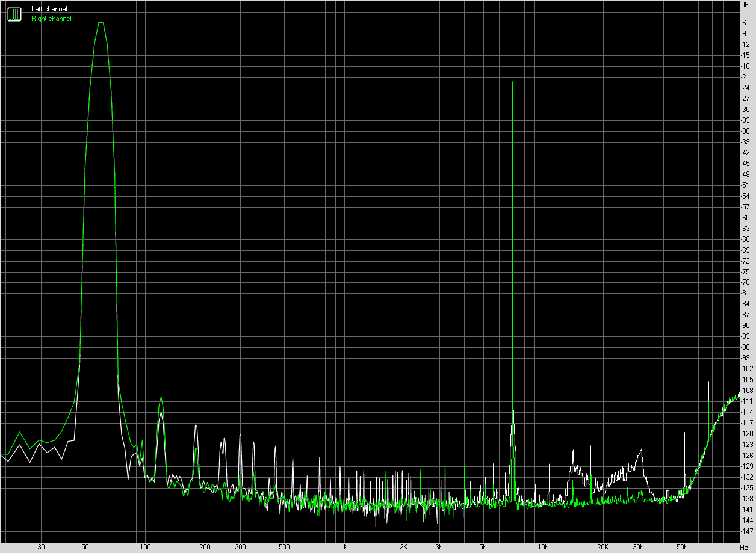756x553 pixels.
Task: Click the "-108" dB scale value
Action: 747,390
